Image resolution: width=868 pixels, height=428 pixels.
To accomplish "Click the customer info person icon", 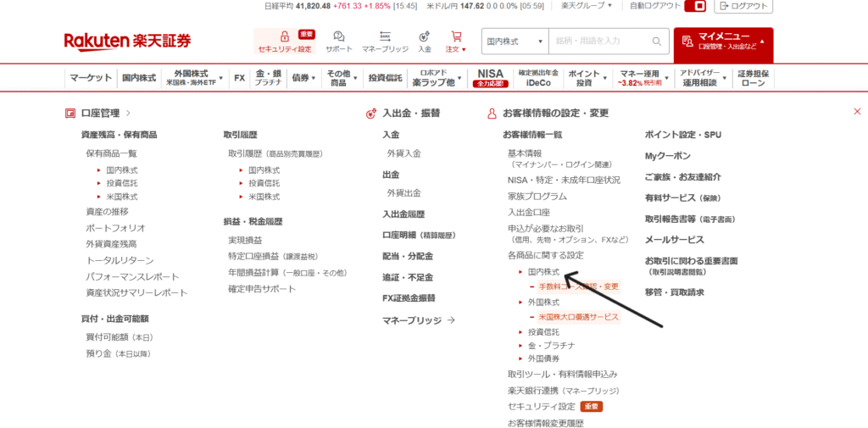I will click(x=491, y=114).
